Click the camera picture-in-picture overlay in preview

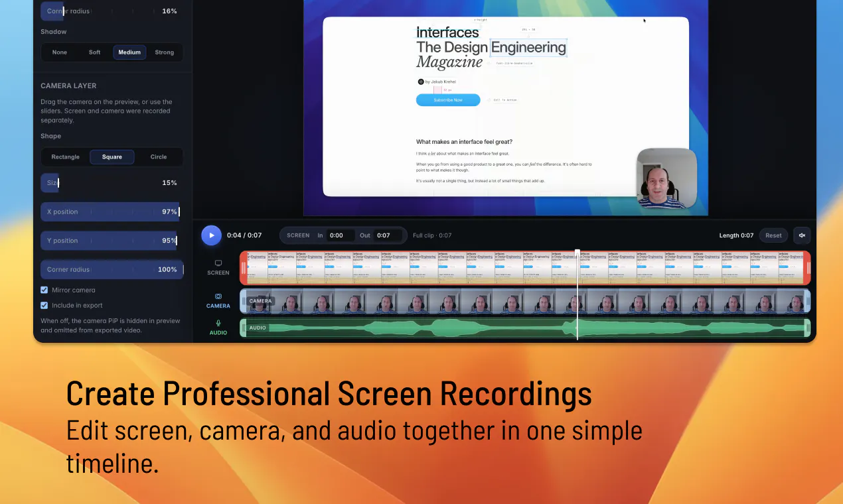[666, 178]
